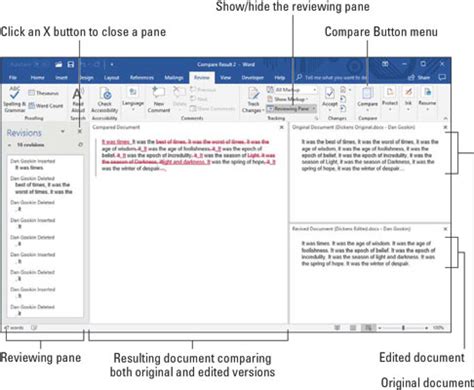474x390 pixels.
Task: Open the Resume assistant
Action: tap(427, 98)
